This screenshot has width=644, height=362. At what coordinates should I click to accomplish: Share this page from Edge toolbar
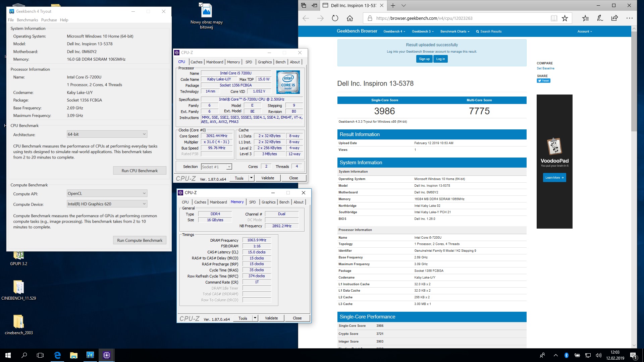coord(614,18)
